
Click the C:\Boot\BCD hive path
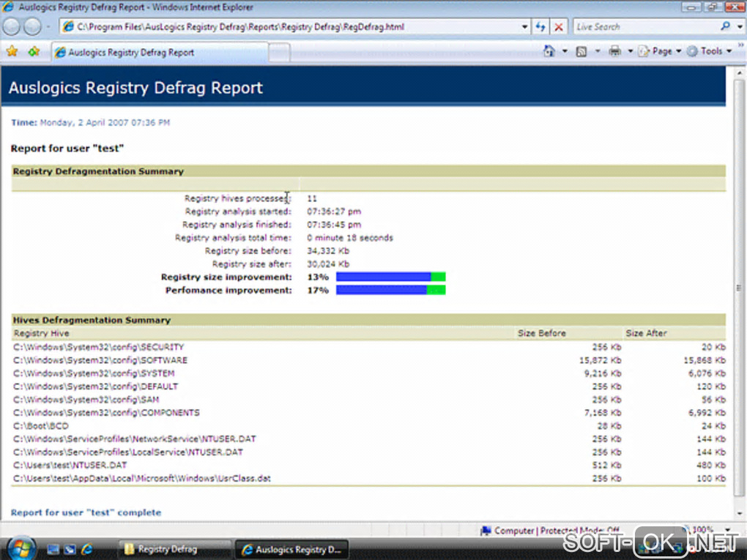(x=41, y=426)
